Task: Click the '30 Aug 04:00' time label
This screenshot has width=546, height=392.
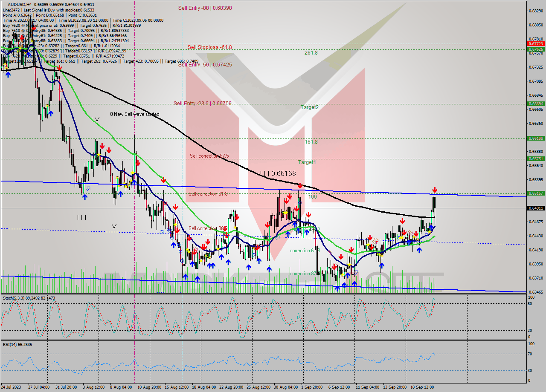Action: point(286,387)
